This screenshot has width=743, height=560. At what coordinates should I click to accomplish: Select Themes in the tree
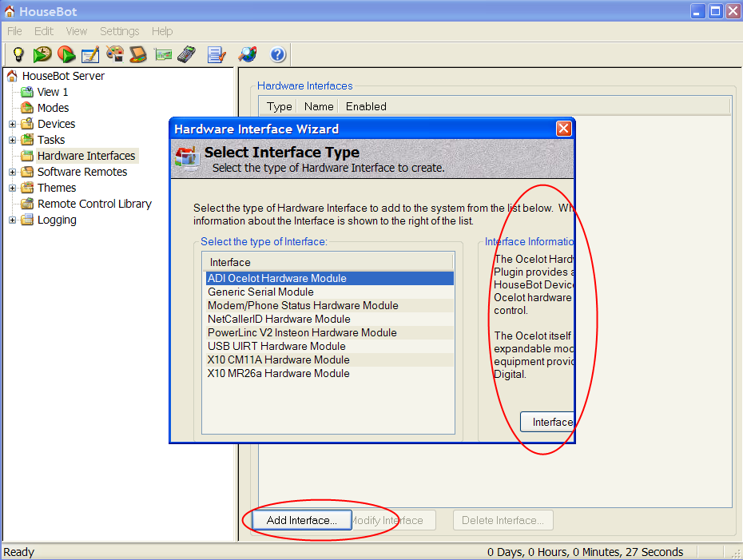click(57, 188)
